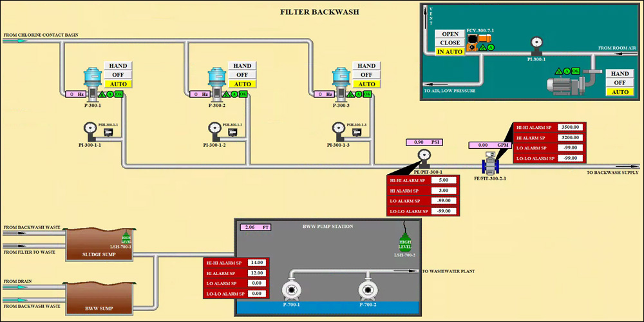Screen dimensions: 644x322
Task: Switch P-300-1 to HAND mode
Action: tap(118, 66)
